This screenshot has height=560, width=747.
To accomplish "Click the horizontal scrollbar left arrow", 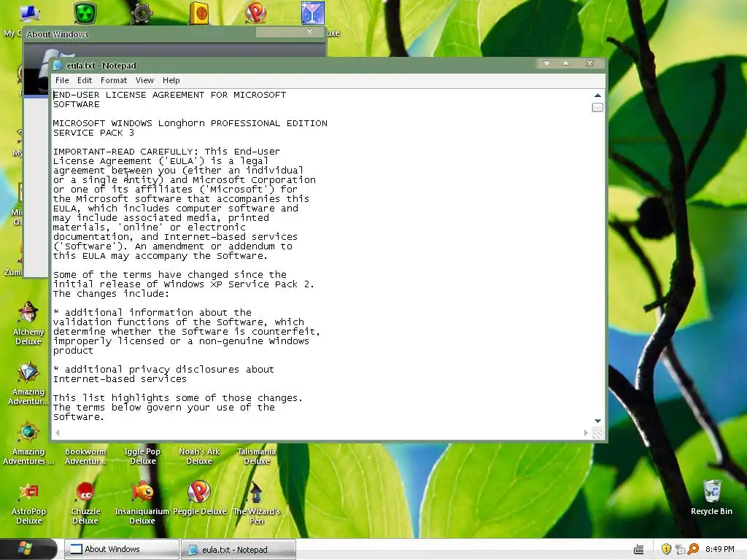I will [x=58, y=433].
